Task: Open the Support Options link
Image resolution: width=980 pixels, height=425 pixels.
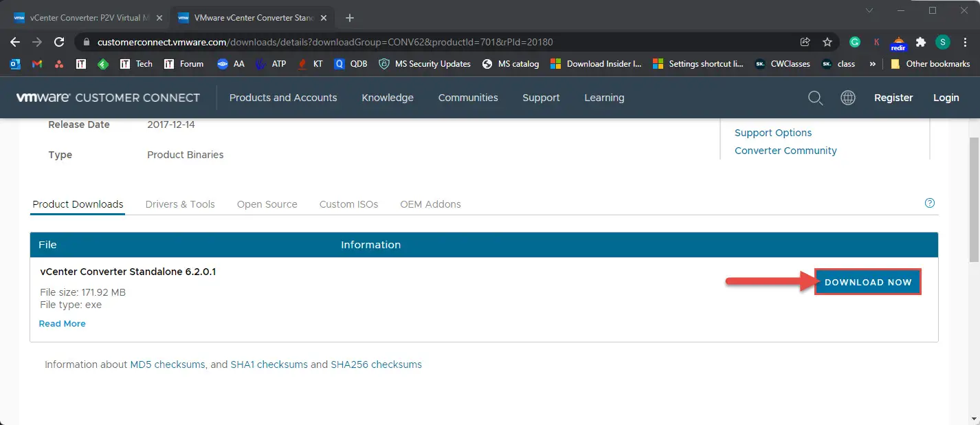Action: [773, 133]
